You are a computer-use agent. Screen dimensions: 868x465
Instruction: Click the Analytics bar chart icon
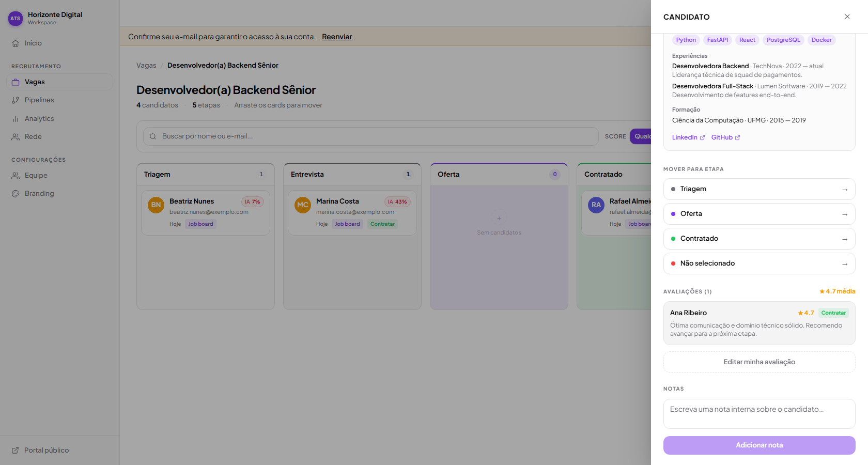(16, 119)
